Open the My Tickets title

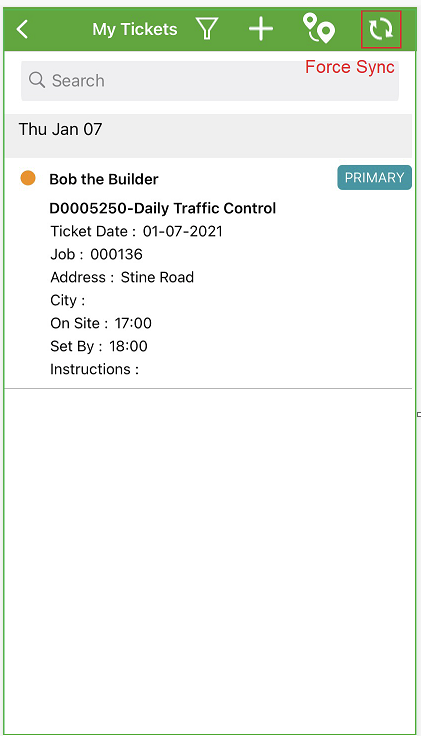point(135,30)
